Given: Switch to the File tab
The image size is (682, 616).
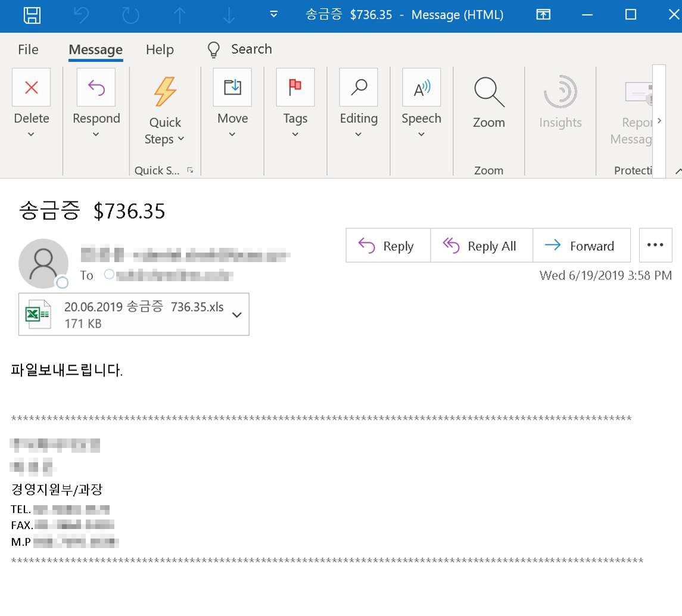Looking at the screenshot, I should 27,49.
